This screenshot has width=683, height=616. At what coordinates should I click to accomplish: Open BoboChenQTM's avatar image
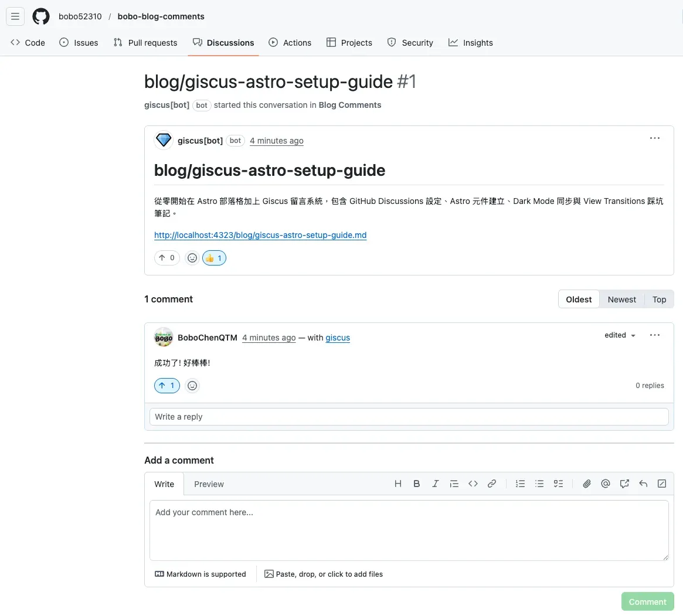[x=164, y=338]
